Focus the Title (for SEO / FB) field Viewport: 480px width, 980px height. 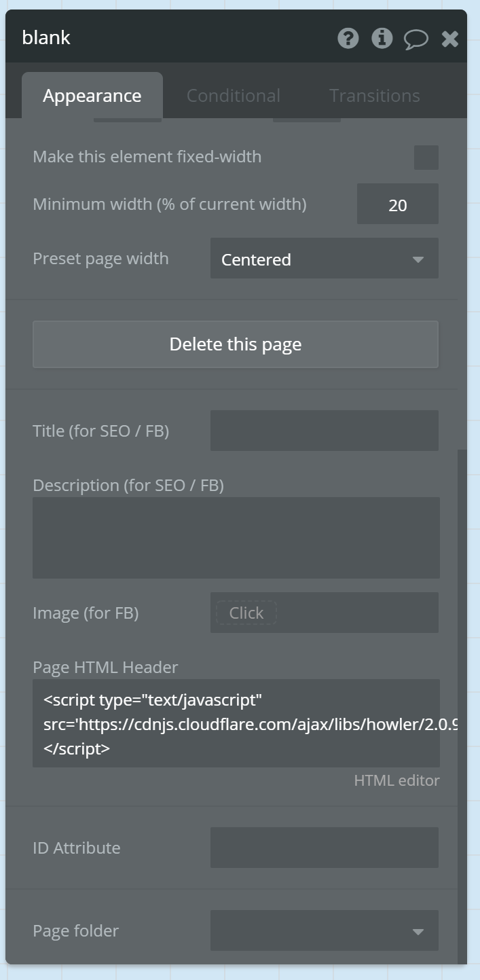324,430
